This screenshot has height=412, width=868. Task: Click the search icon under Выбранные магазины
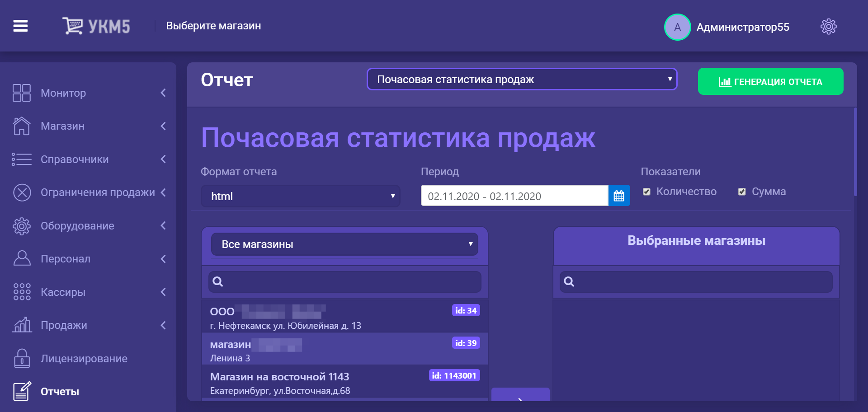coord(569,281)
